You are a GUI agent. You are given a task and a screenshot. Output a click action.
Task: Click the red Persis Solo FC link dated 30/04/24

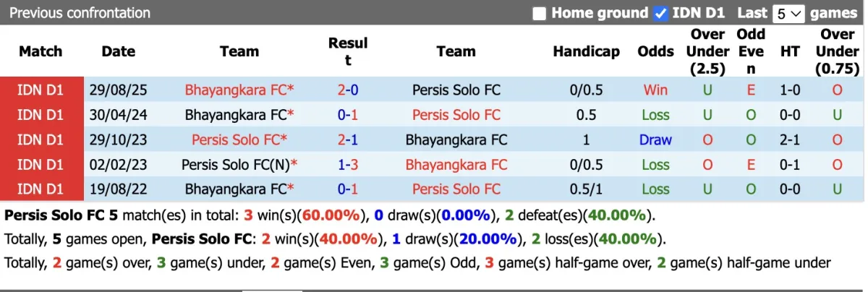tap(456, 115)
